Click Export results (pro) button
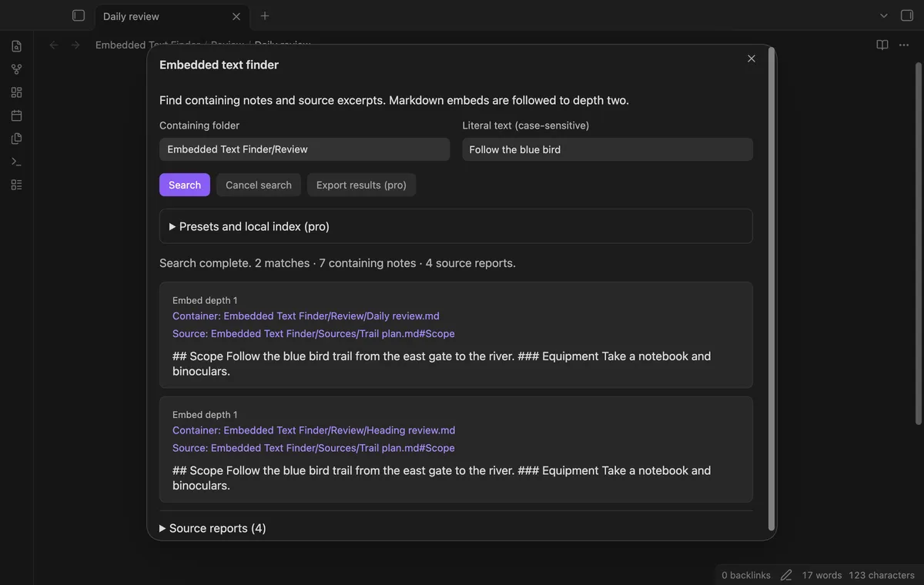924x585 pixels. point(361,185)
